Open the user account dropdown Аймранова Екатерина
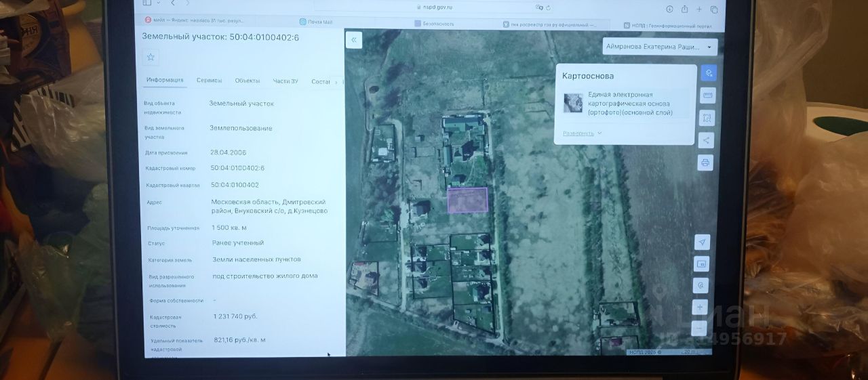Image resolution: width=868 pixels, height=380 pixels. click(659, 47)
